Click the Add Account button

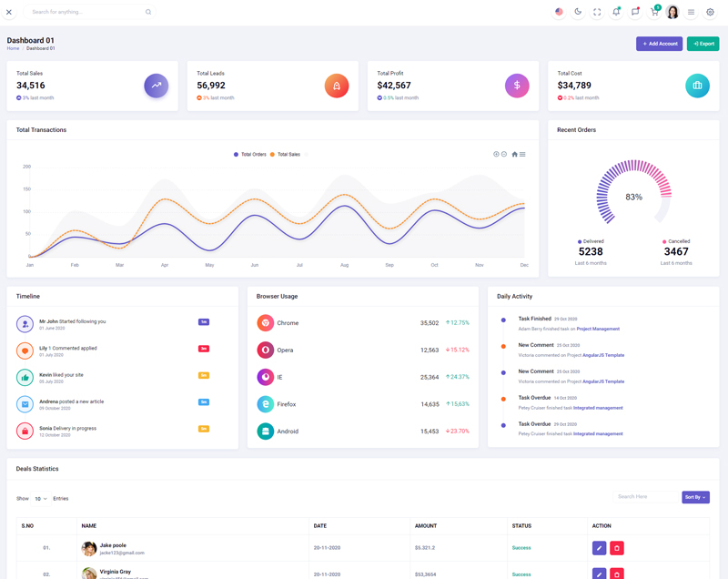[659, 44]
